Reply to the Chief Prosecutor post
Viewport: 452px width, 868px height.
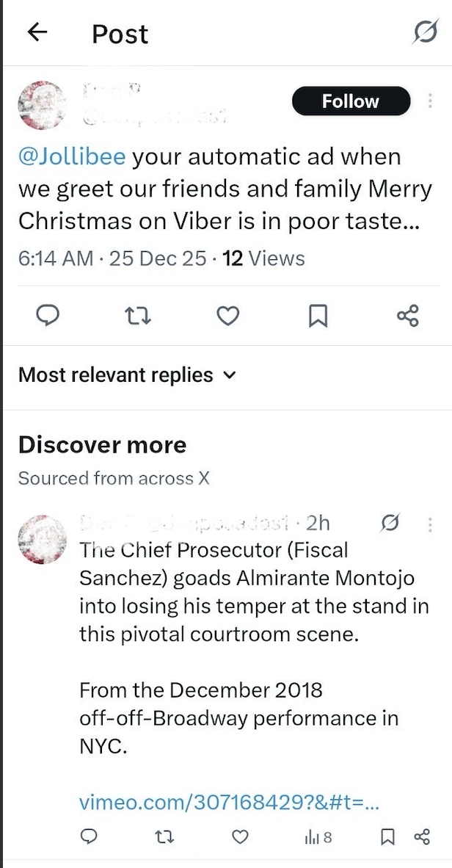88,836
